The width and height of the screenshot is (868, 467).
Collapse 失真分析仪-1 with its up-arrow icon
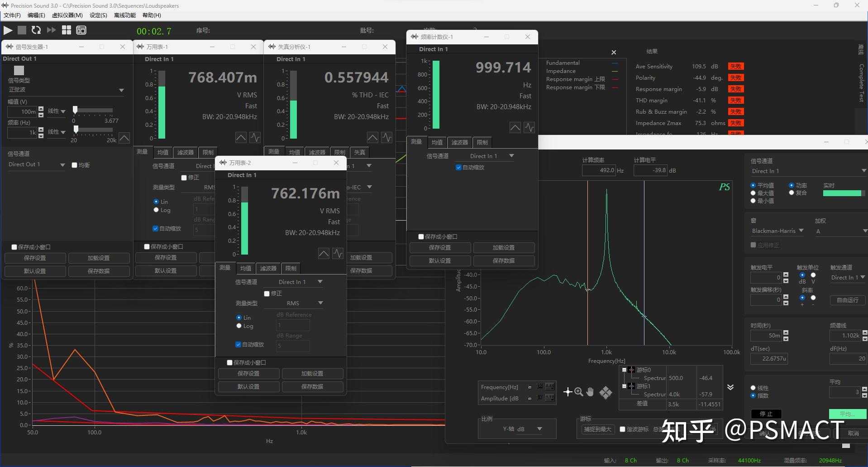click(373, 137)
